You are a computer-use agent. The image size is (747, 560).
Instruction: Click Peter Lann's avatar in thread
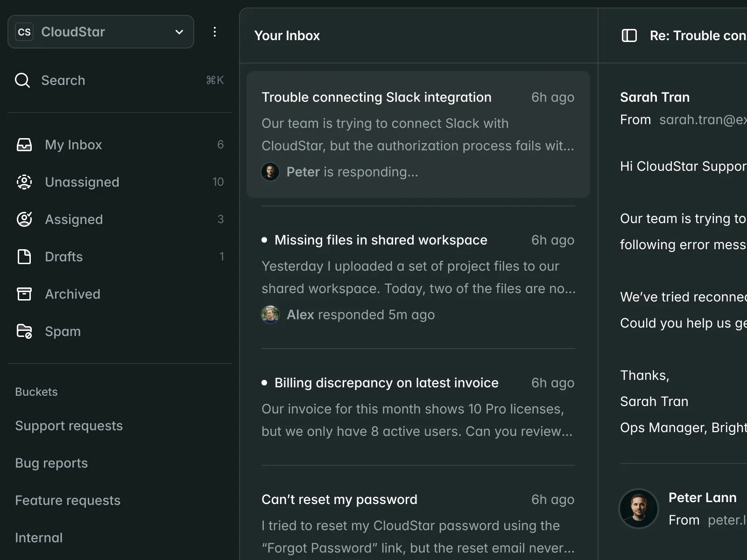coord(638,508)
